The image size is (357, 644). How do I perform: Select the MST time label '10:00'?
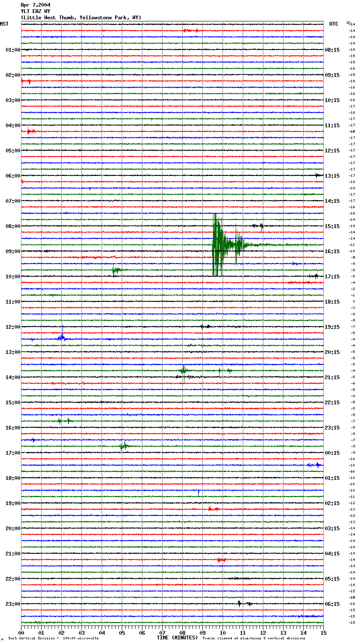coord(13,277)
